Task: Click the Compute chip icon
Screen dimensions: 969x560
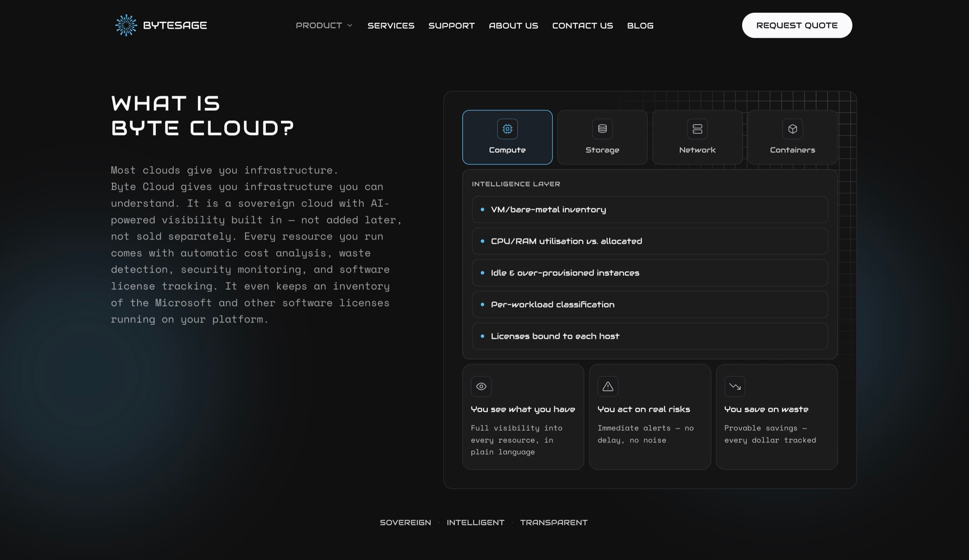Action: click(x=507, y=129)
